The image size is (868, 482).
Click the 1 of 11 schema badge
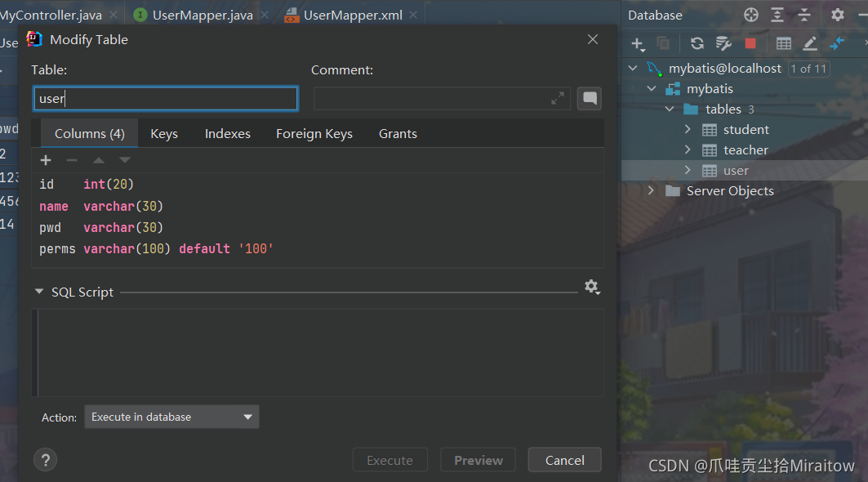tap(808, 68)
